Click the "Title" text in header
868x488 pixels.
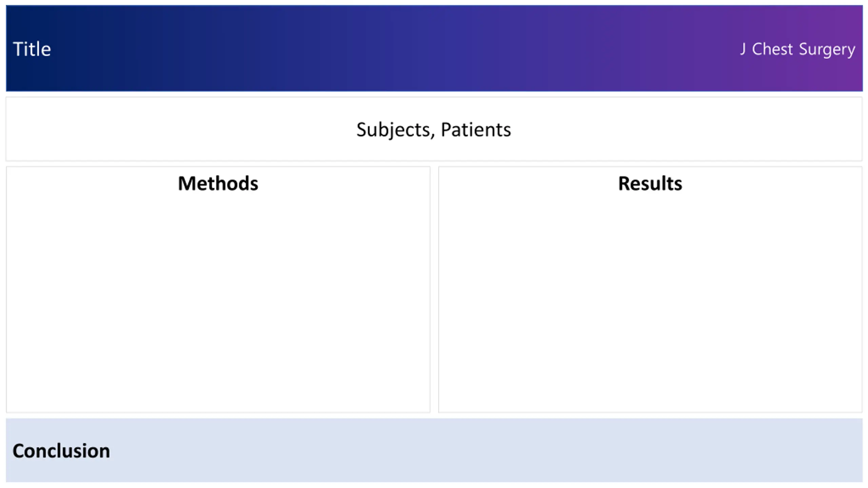click(32, 49)
